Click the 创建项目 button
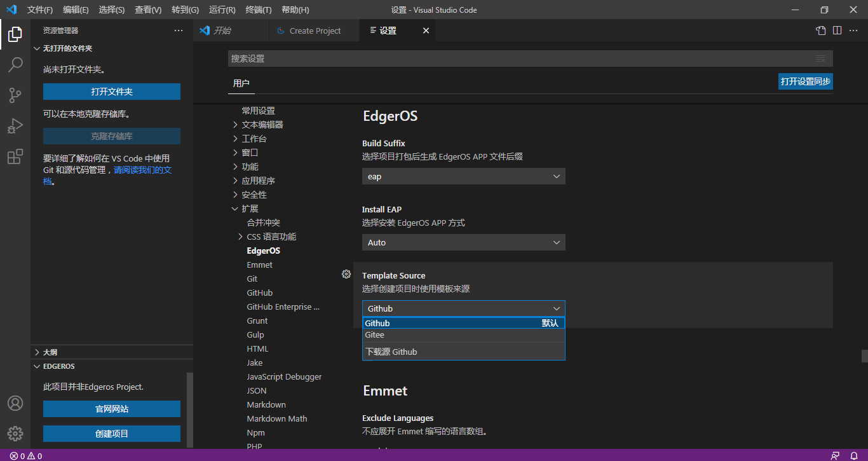 pyautogui.click(x=112, y=434)
